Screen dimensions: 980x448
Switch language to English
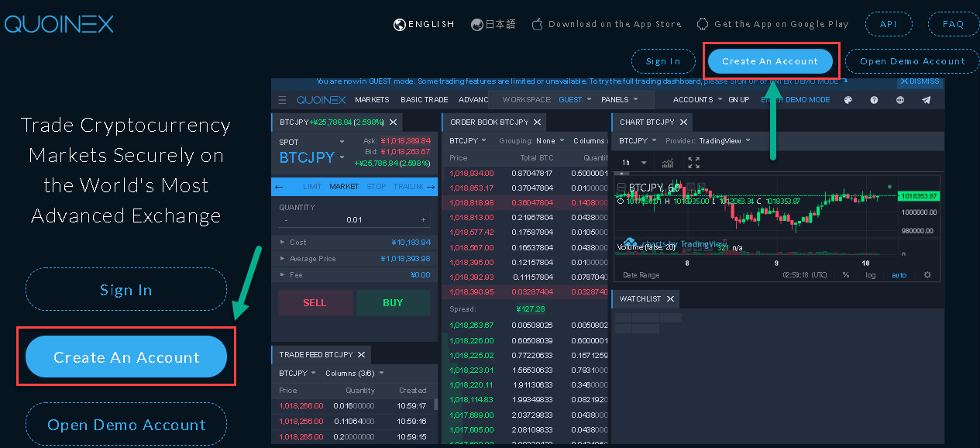tap(424, 24)
